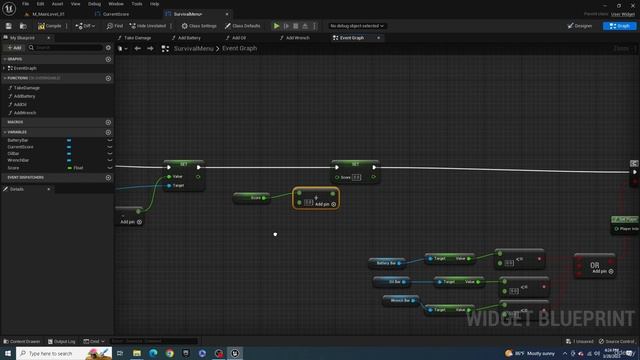Select the TakeDamage function
The height and width of the screenshot is (360, 640).
point(27,88)
